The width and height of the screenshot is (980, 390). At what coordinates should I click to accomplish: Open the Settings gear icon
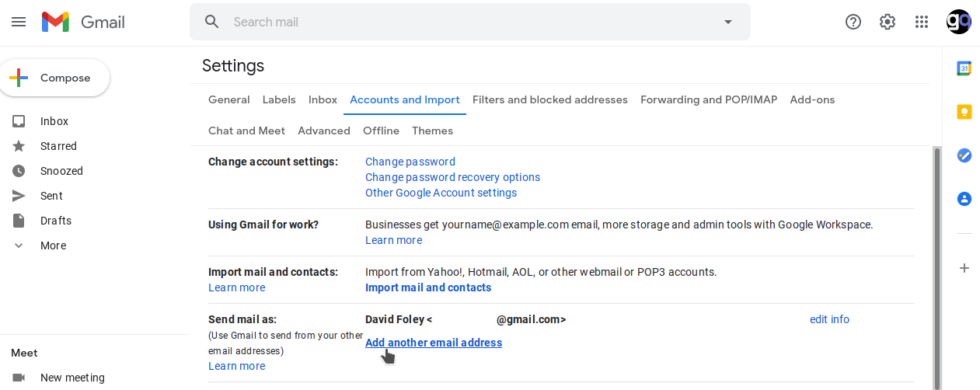tap(888, 22)
